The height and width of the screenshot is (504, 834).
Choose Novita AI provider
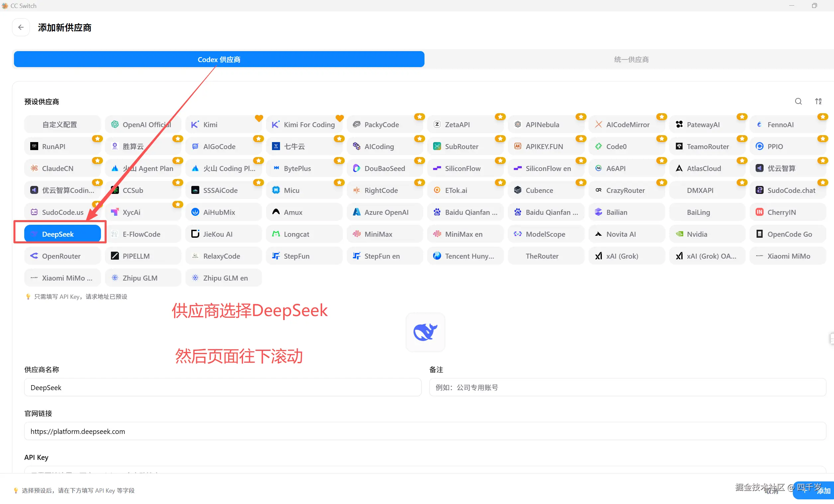click(626, 234)
